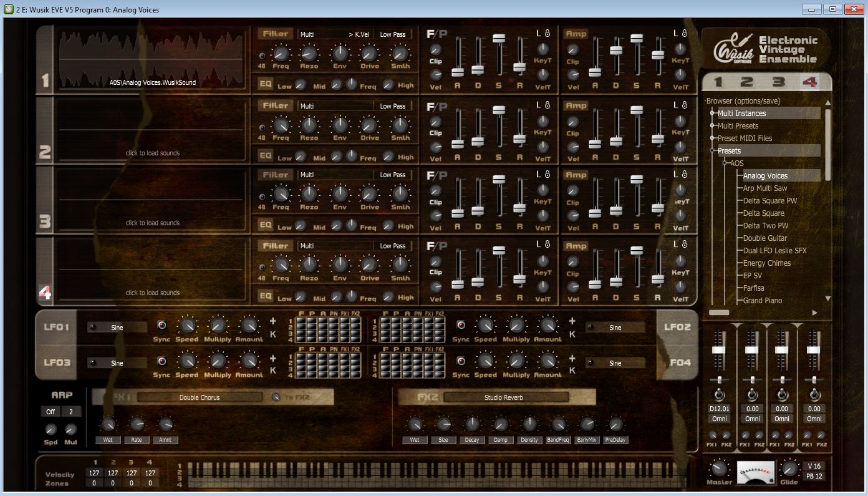Image resolution: width=868 pixels, height=496 pixels.
Task: Adjust the LFO3 Amount knob
Action: coord(249,361)
